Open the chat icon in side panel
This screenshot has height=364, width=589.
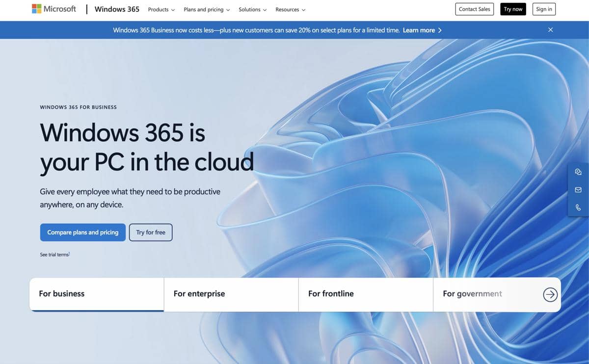pos(578,172)
